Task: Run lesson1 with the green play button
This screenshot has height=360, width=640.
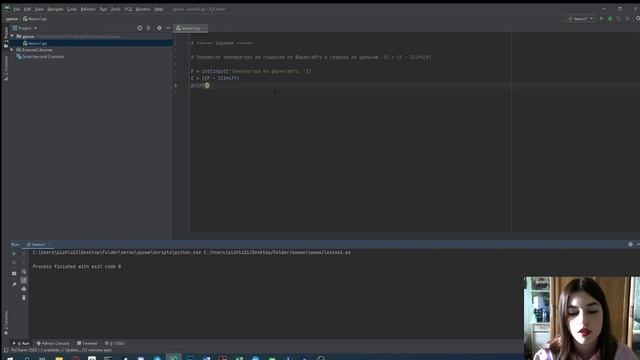Action: [601, 19]
